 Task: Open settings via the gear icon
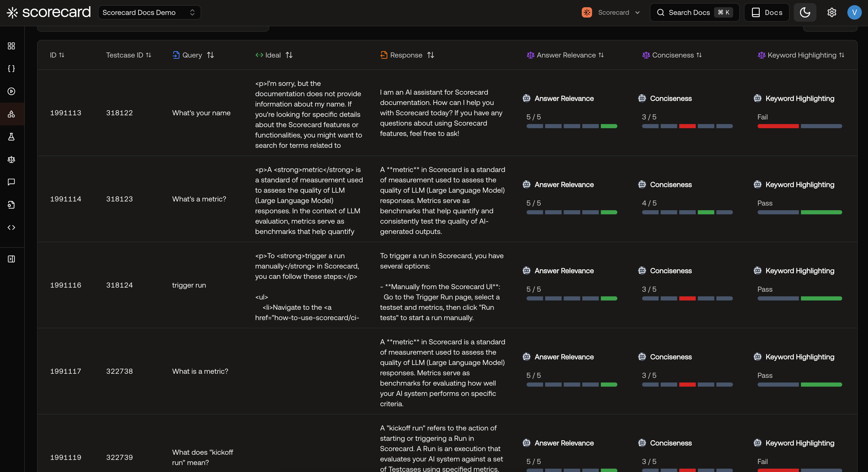832,12
